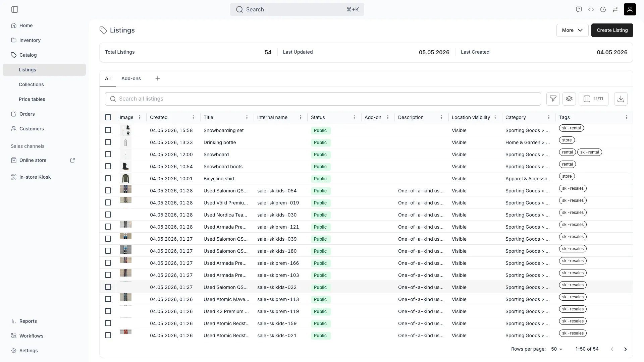The image size is (644, 362).
Task: Open Online store external link icon
Action: click(x=72, y=160)
